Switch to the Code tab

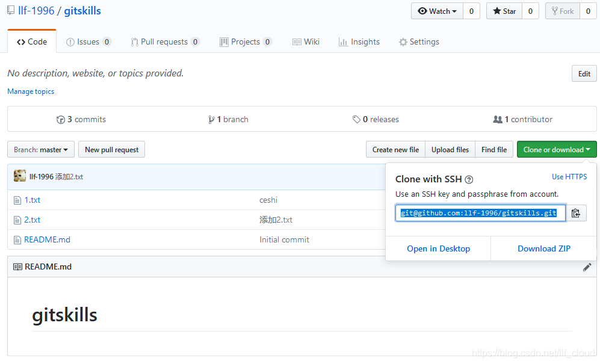(32, 42)
